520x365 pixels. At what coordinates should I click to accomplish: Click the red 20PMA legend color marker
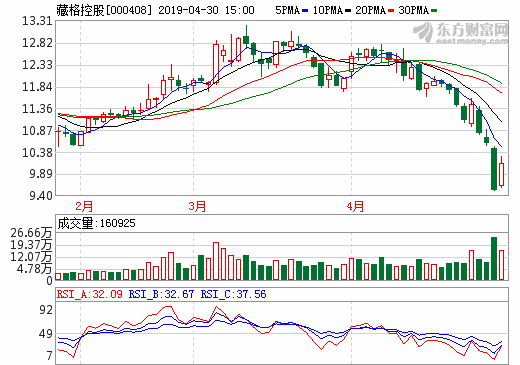click(x=391, y=11)
